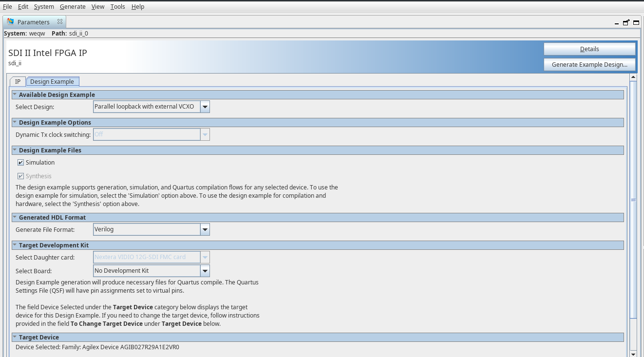The width and height of the screenshot is (644, 357).
Task: Click the 'Select Board:' label
Action: [34, 271]
